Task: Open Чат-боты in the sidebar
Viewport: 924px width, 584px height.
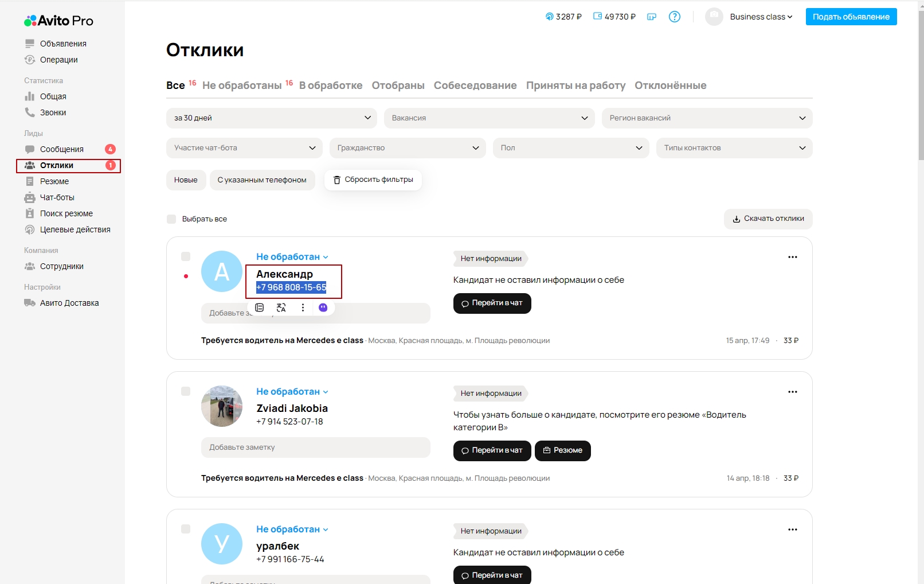Action: 57,197
